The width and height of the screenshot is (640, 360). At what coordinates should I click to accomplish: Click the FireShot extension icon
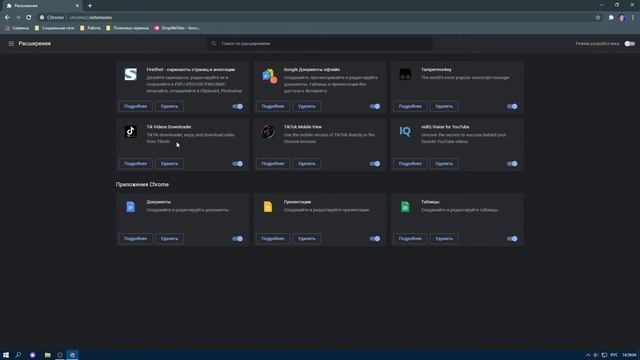click(131, 74)
